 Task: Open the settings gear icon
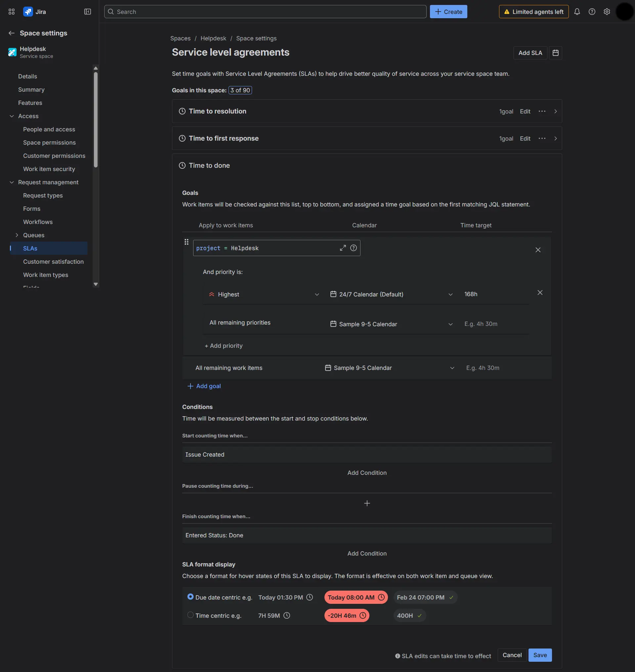(x=607, y=12)
